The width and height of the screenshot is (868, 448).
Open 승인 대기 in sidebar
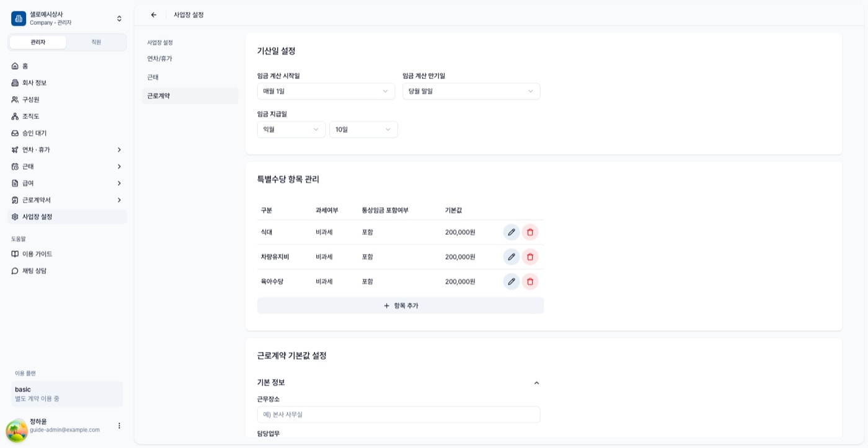67,133
